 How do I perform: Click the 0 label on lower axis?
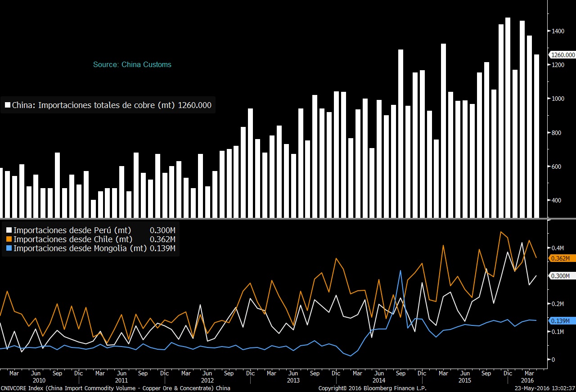tap(554, 360)
